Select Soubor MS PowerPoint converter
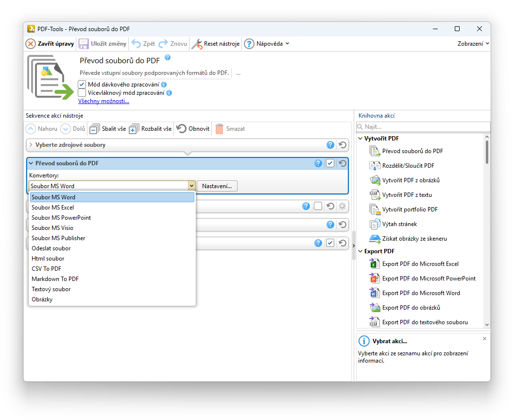 [112, 218]
